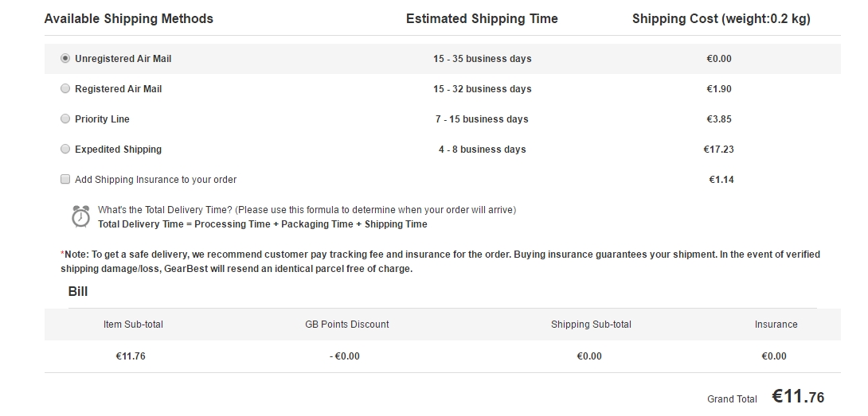Click the Grand Total amount

[798, 397]
